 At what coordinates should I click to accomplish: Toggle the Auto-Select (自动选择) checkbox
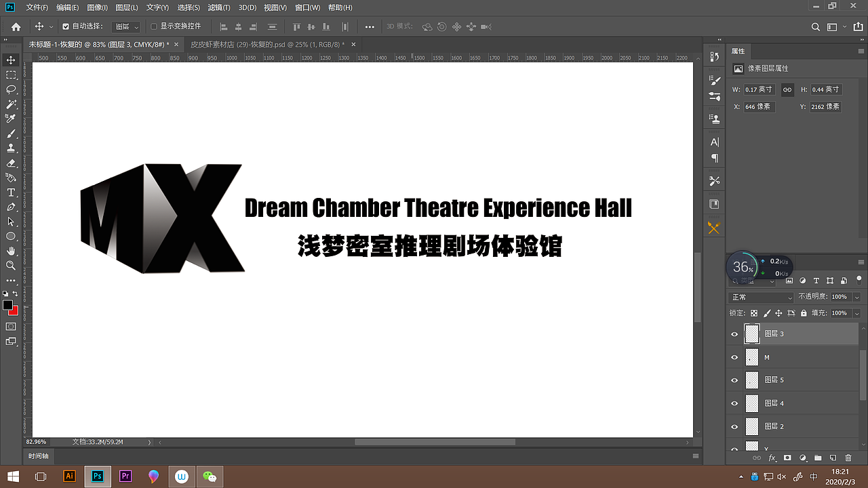(66, 26)
